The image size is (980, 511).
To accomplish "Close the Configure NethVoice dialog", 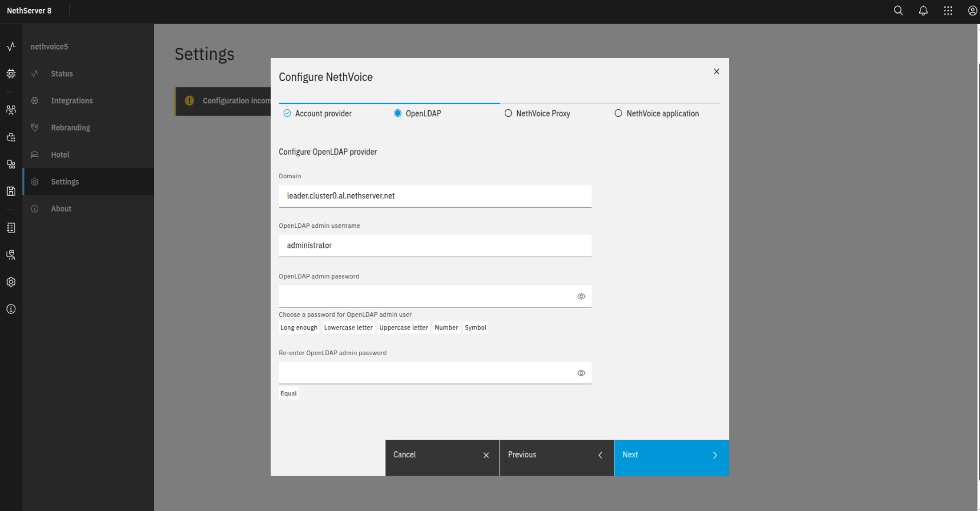I will click(x=716, y=71).
